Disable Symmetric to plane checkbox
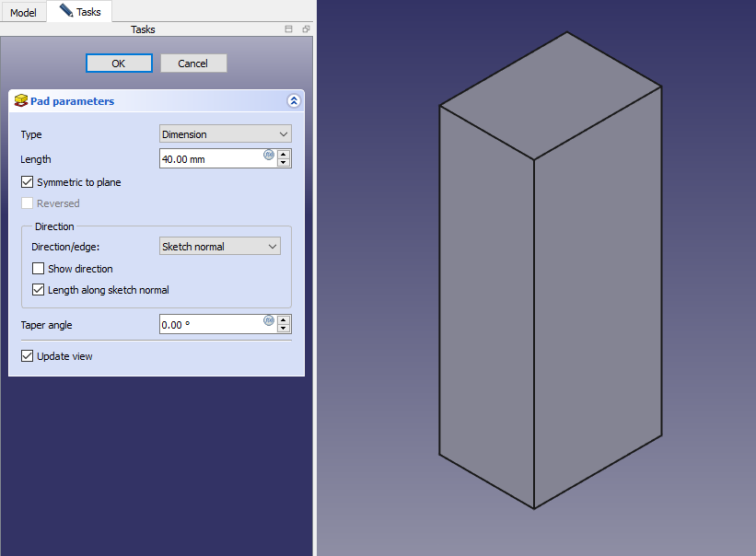Image resolution: width=756 pixels, height=556 pixels. 27,182
